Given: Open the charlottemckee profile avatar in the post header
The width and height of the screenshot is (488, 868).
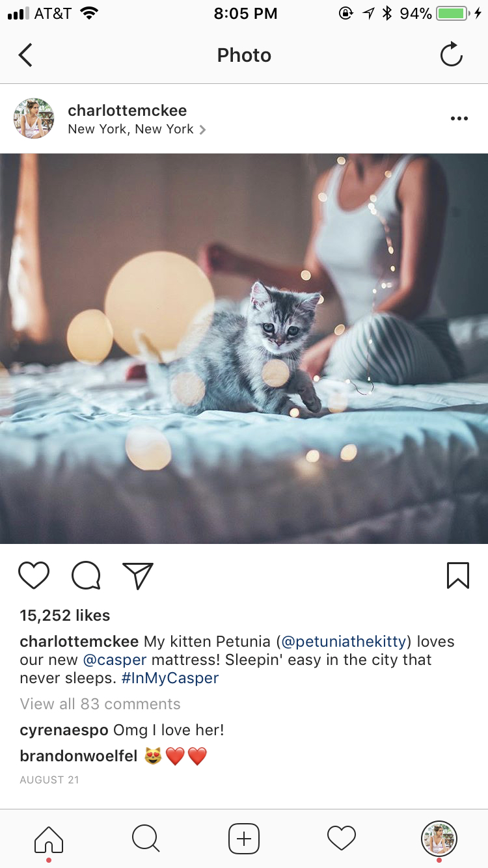Looking at the screenshot, I should 34,118.
